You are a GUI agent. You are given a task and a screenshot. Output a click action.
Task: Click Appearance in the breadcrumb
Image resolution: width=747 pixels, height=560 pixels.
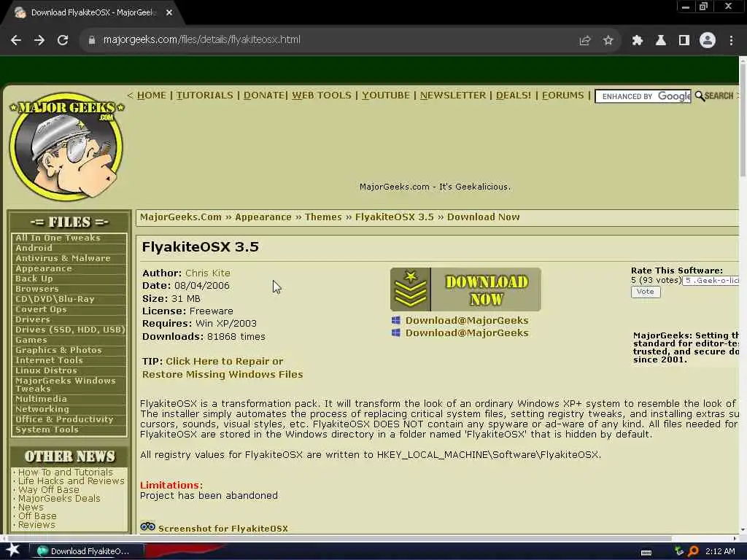tap(263, 217)
